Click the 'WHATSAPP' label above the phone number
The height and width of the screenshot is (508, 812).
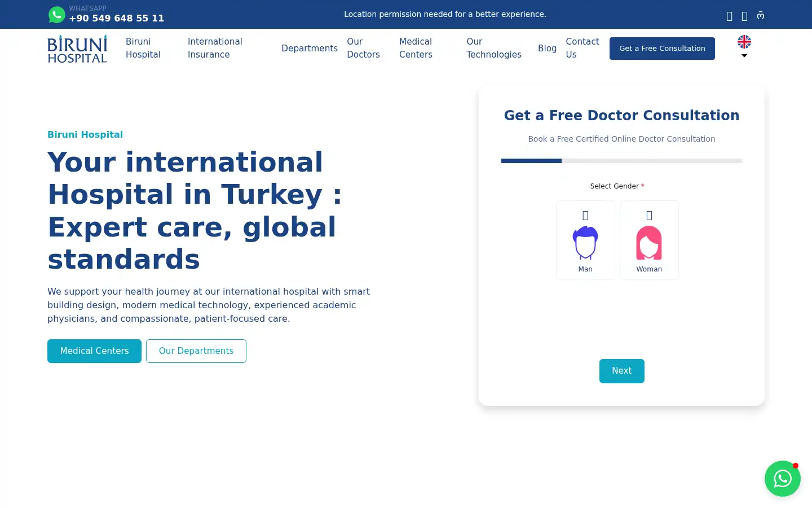tap(87, 8)
